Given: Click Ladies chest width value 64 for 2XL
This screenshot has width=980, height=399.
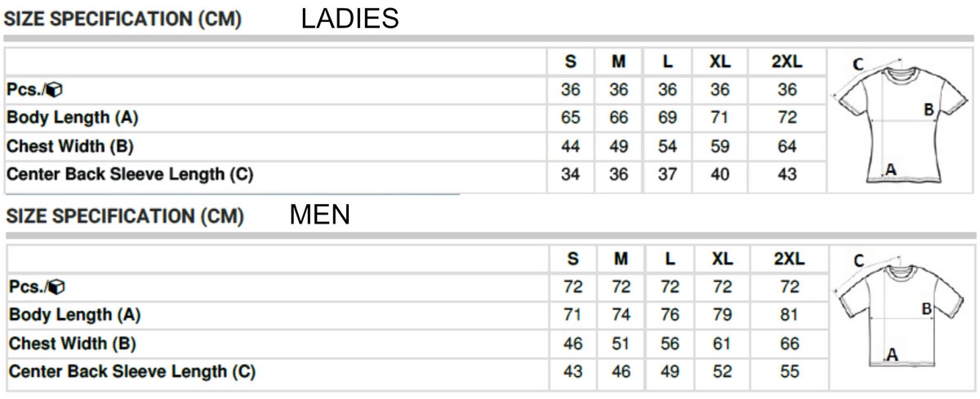Looking at the screenshot, I should 786,146.
